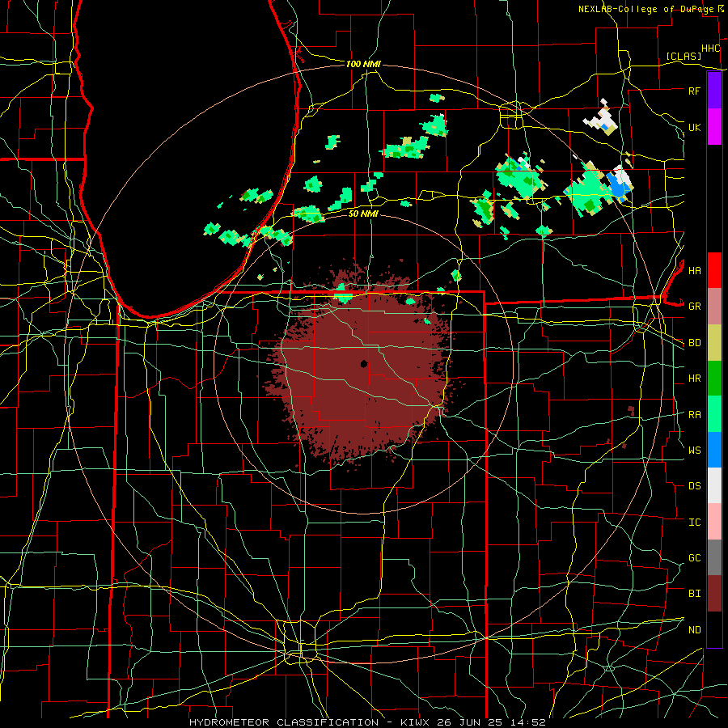
Task: Click the RF purple legend swatch
Action: pos(714,91)
